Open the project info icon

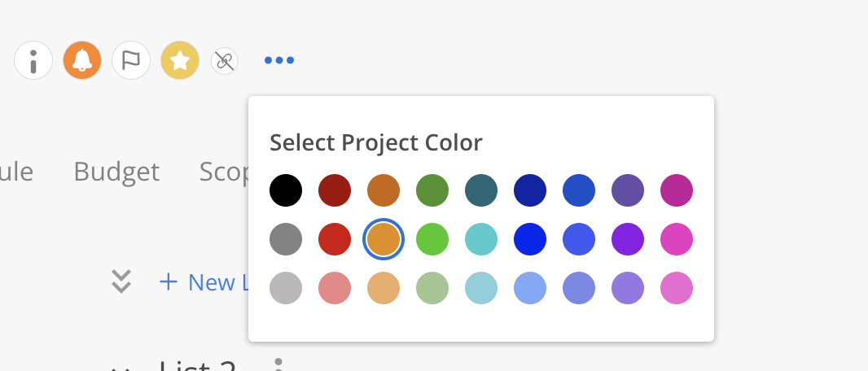[x=33, y=60]
